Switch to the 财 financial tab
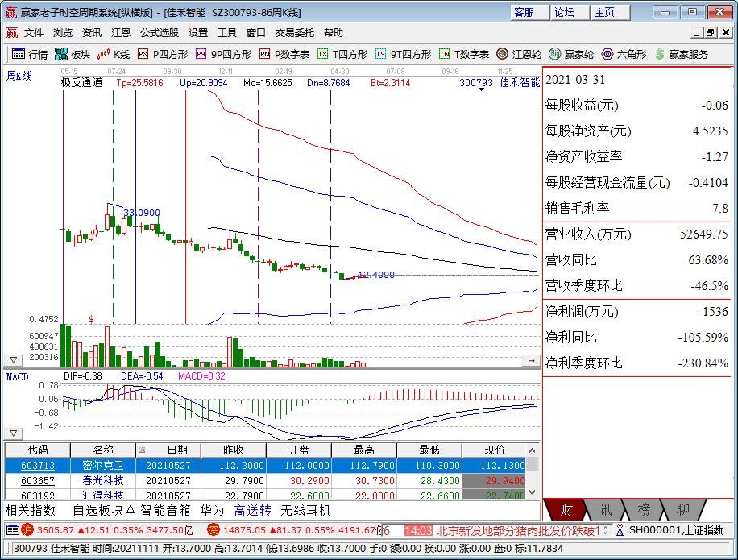Viewport: 738px width, 560px height. (x=566, y=509)
